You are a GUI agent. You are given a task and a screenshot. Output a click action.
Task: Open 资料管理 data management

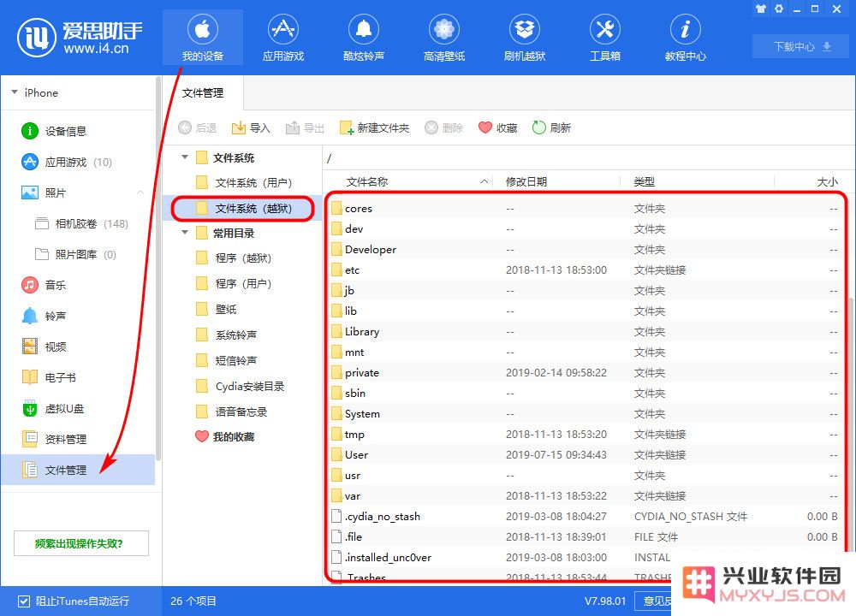tap(78, 439)
